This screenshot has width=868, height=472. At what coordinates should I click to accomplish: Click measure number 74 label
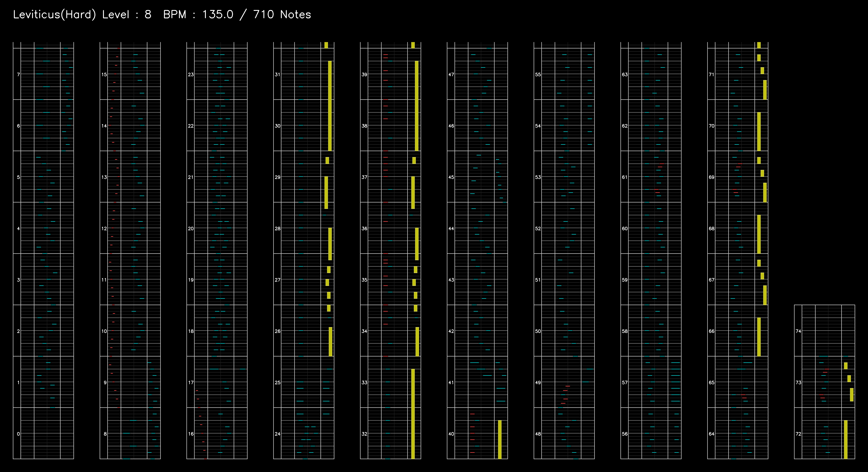(x=798, y=331)
